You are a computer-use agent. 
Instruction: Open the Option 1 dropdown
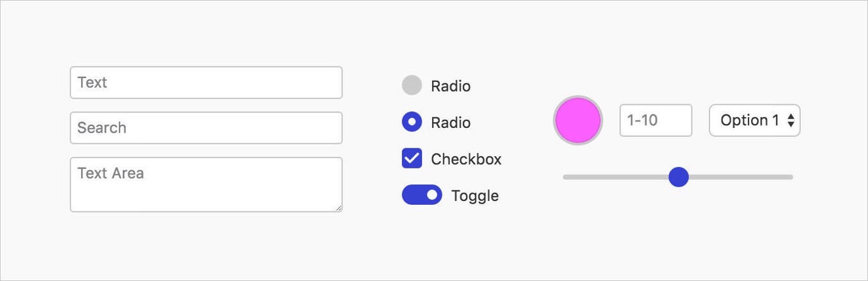pos(749,120)
